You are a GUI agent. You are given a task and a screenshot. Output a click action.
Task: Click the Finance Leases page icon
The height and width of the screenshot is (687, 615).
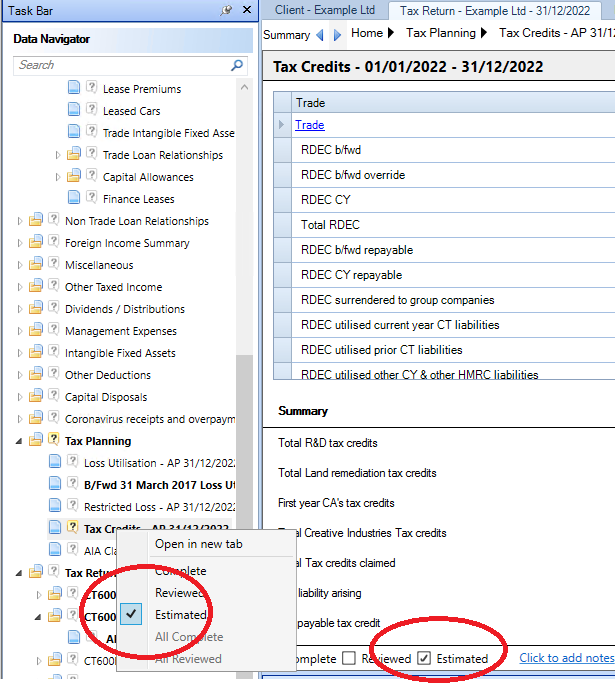point(74,197)
